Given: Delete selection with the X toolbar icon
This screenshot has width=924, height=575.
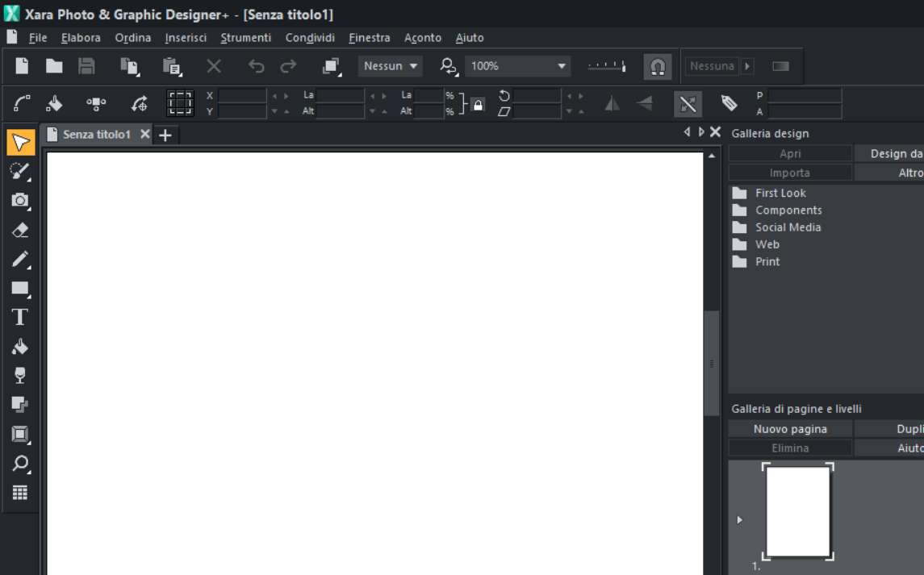Looking at the screenshot, I should pyautogui.click(x=214, y=66).
